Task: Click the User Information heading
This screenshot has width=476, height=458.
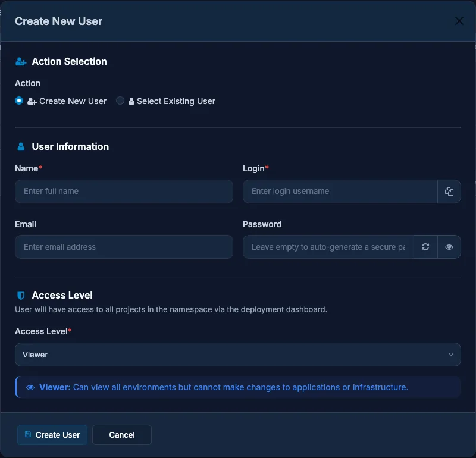Action: 70,146
